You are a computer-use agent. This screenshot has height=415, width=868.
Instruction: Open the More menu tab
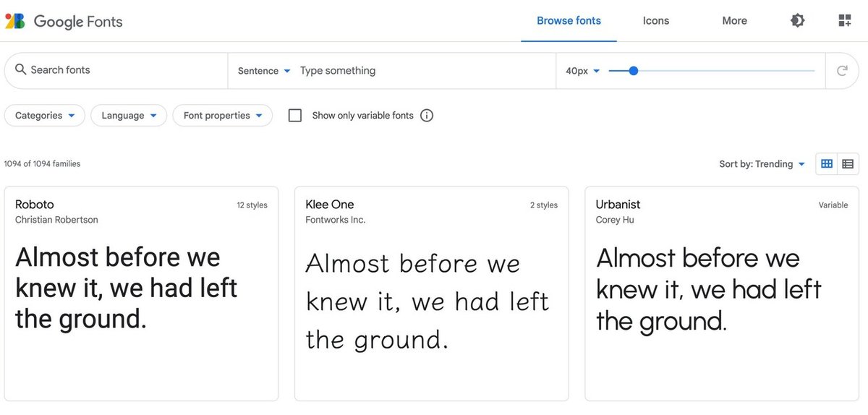(734, 21)
